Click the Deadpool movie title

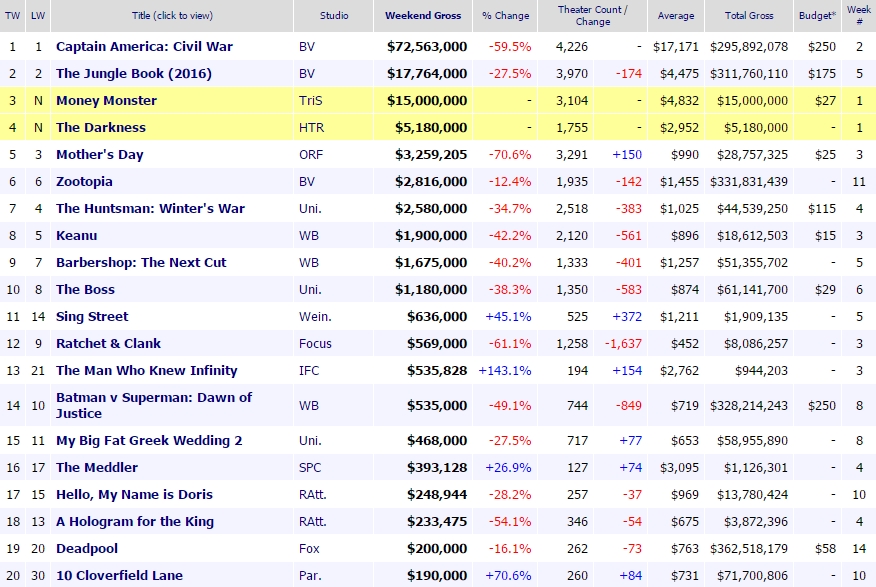coord(87,548)
